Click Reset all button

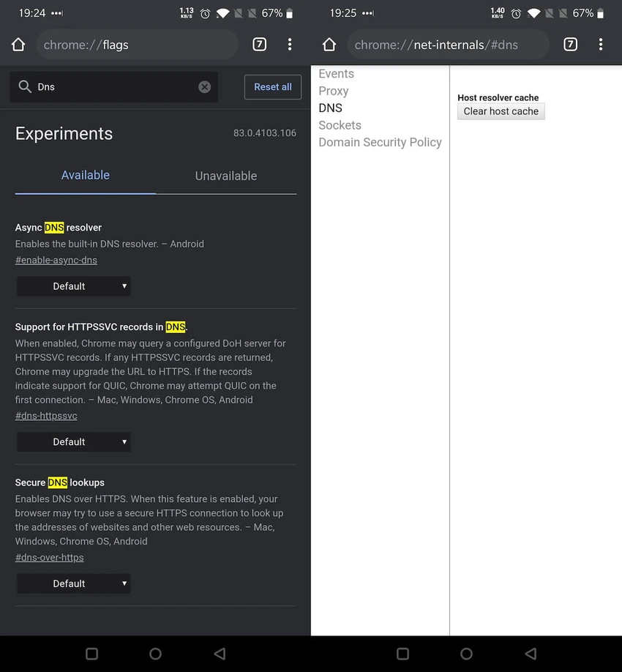[x=273, y=87]
